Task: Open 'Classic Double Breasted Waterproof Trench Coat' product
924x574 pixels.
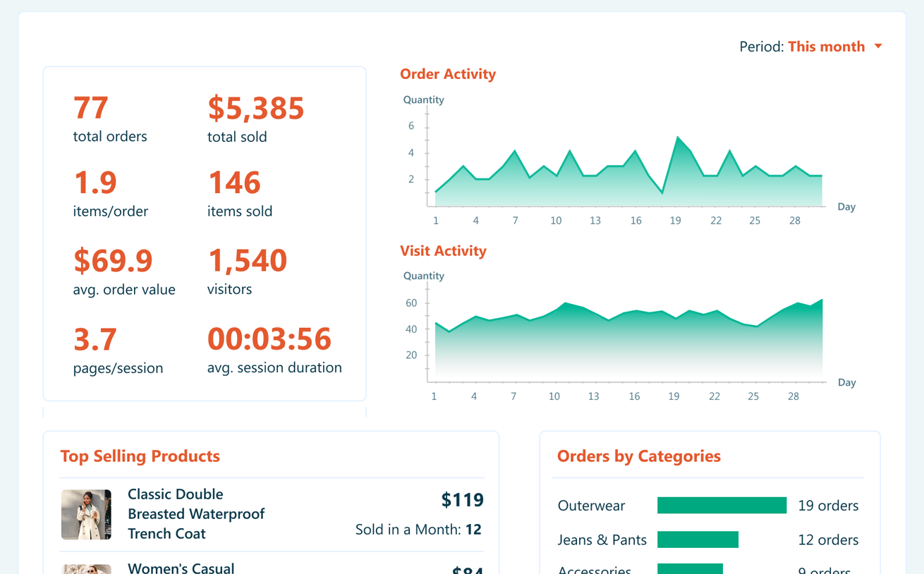Action: (x=196, y=514)
